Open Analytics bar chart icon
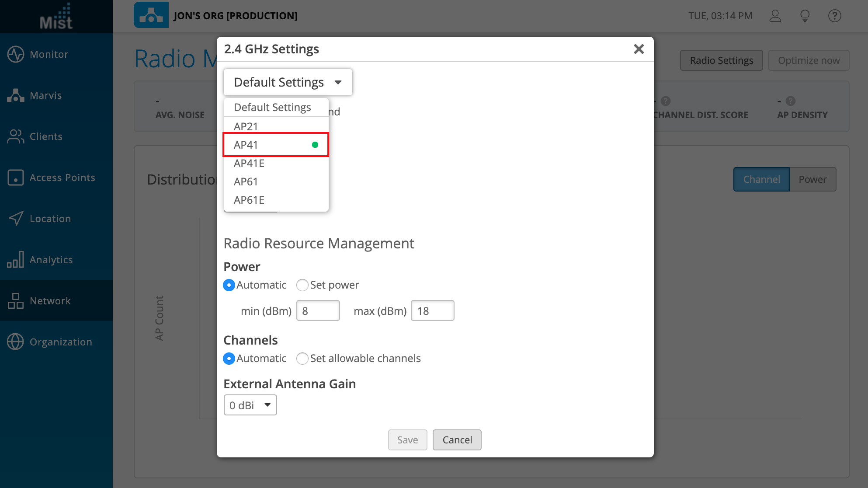This screenshot has height=488, width=868. [x=16, y=260]
